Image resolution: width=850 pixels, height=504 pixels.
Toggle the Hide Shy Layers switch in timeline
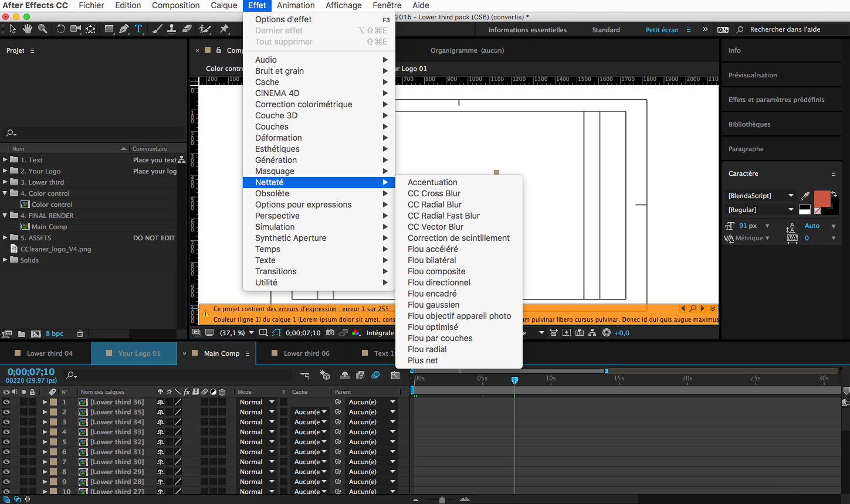[x=345, y=375]
